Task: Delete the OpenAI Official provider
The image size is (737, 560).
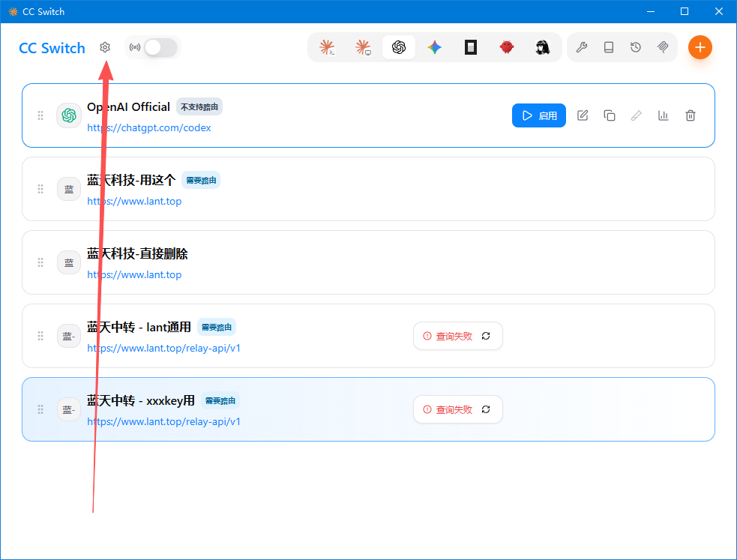Action: pos(690,115)
